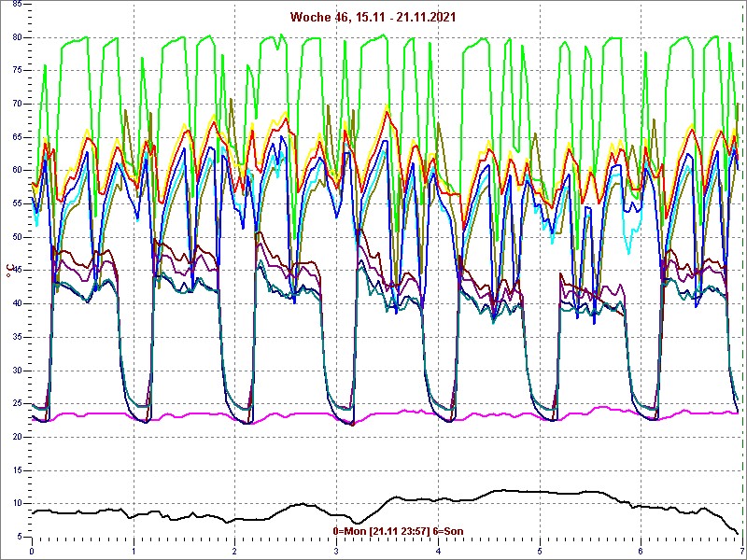Viewport: 747px width, 560px height.
Task: Select the y-axis tick label "15"
Action: (x=16, y=470)
